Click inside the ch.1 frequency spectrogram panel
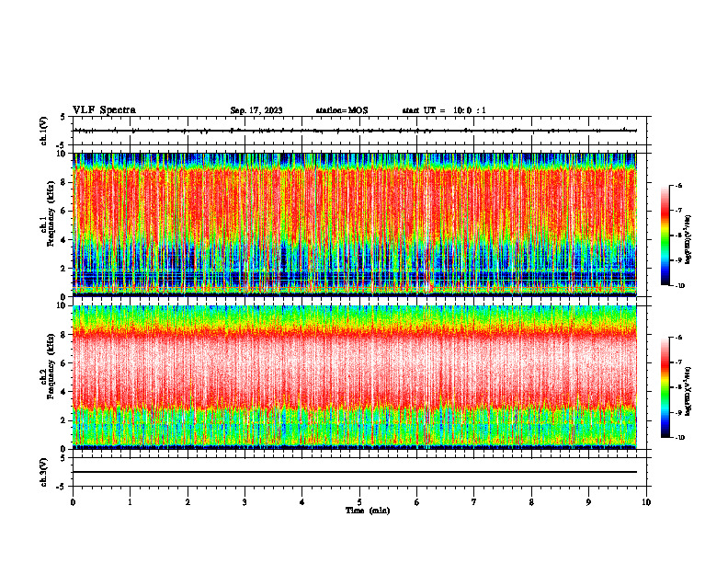This screenshot has width=728, height=563. click(x=355, y=224)
